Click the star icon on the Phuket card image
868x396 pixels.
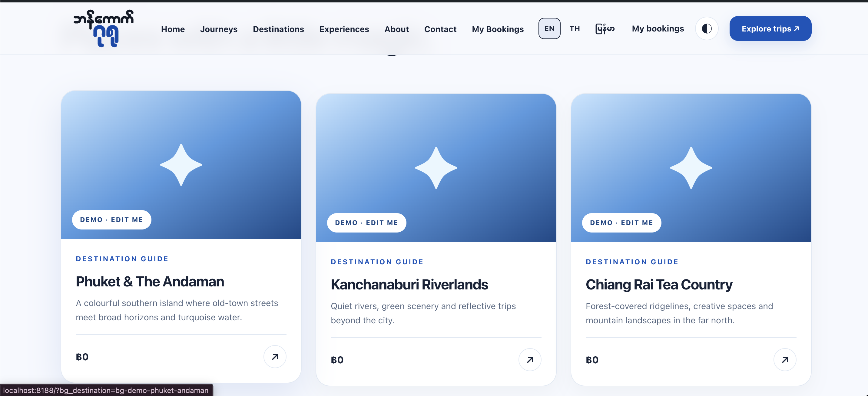point(181,165)
